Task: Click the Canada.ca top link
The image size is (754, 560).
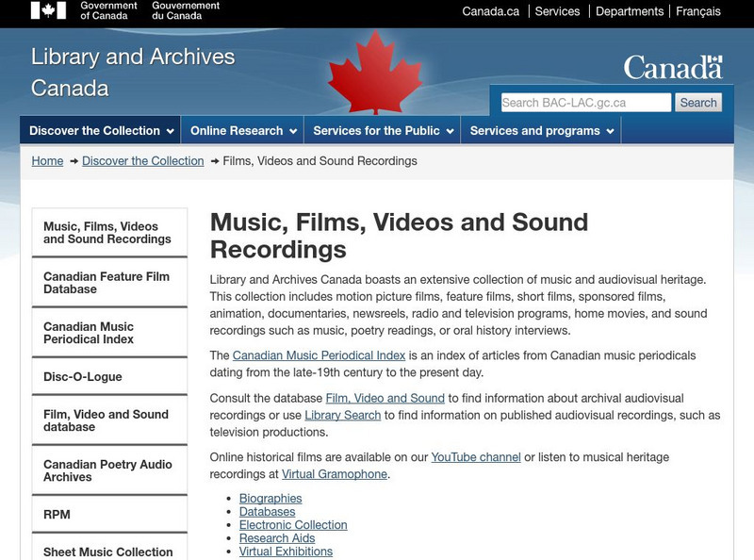Action: coord(490,11)
